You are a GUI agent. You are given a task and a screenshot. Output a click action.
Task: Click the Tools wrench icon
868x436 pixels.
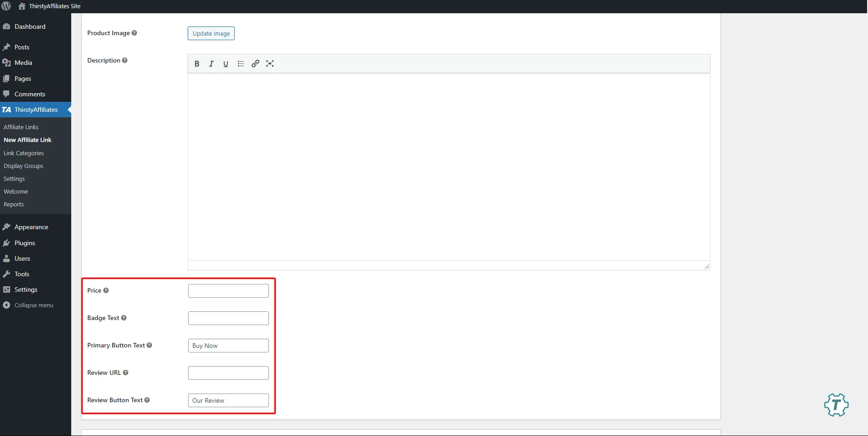pos(6,274)
